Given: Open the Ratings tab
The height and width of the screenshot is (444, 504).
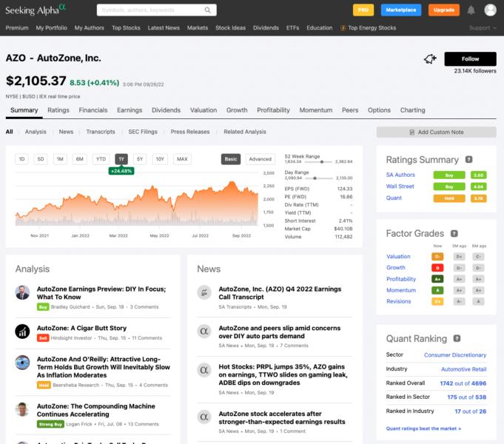Looking at the screenshot, I should click(58, 110).
